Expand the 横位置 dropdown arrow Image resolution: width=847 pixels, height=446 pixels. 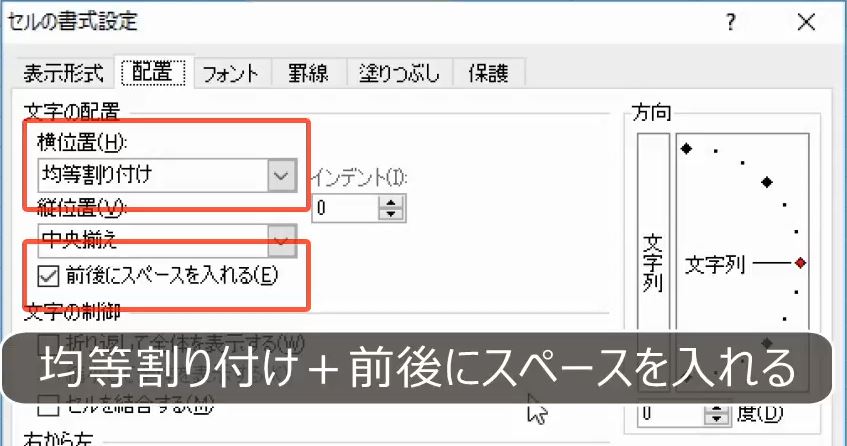pos(282,175)
